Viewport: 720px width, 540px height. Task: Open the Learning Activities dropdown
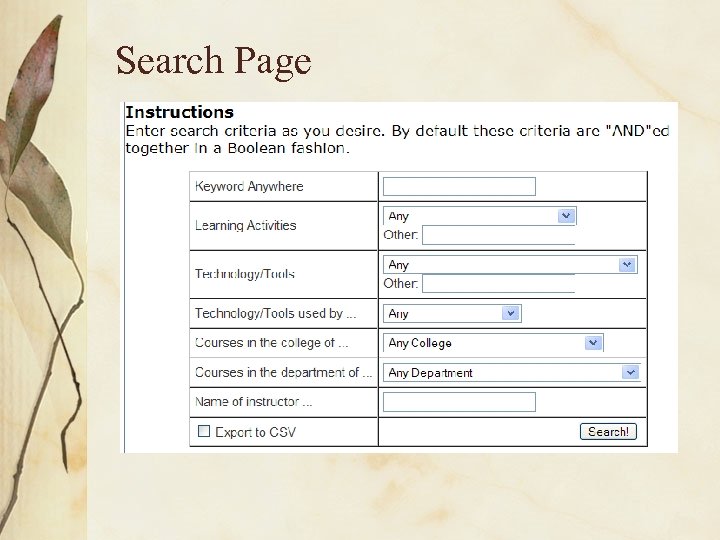tap(479, 216)
